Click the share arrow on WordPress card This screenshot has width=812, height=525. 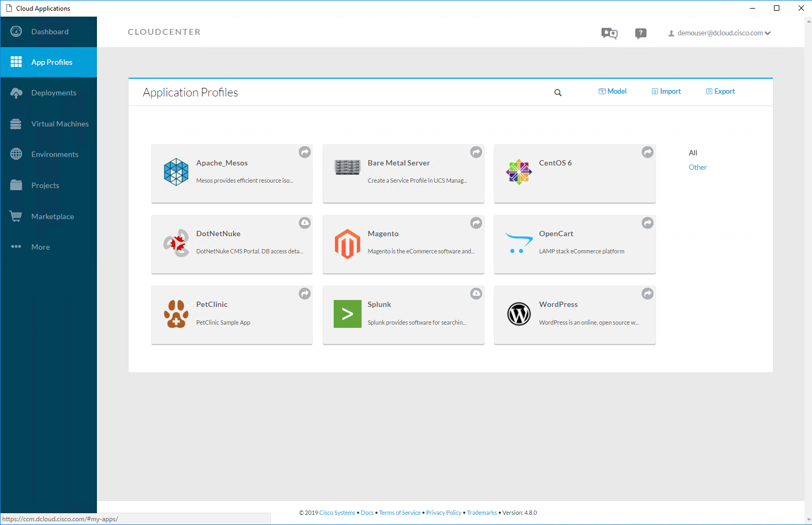pos(648,294)
